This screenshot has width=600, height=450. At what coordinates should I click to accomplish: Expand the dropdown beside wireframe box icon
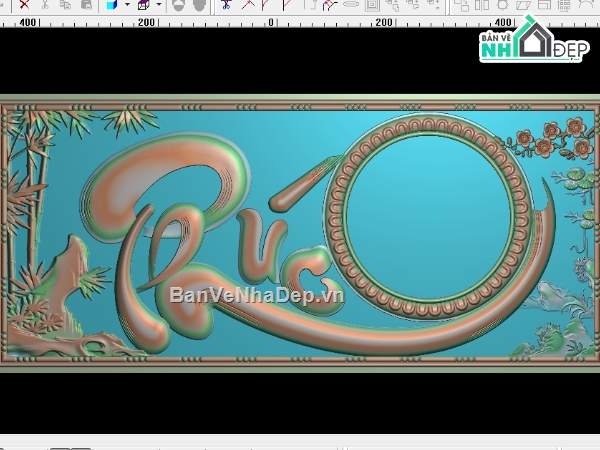pos(159,5)
